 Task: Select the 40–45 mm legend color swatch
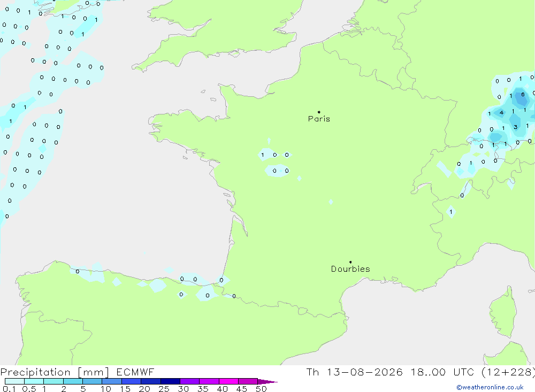point(228,381)
